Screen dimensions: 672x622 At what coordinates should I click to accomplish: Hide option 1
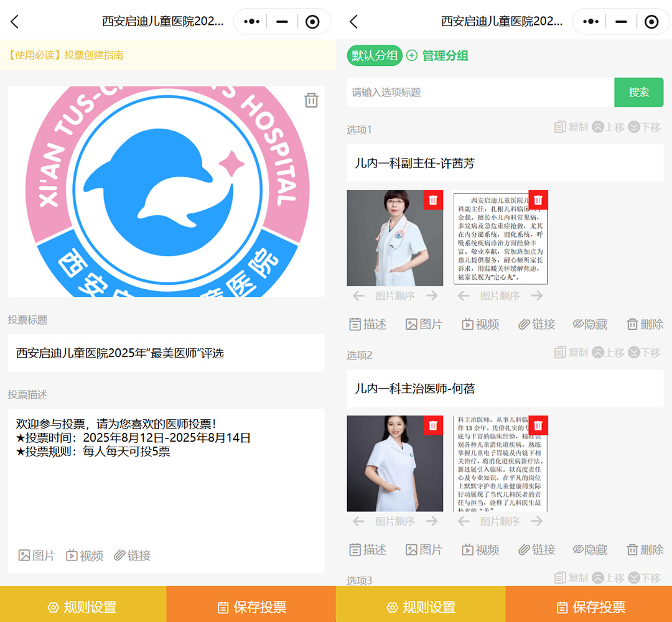click(x=590, y=324)
